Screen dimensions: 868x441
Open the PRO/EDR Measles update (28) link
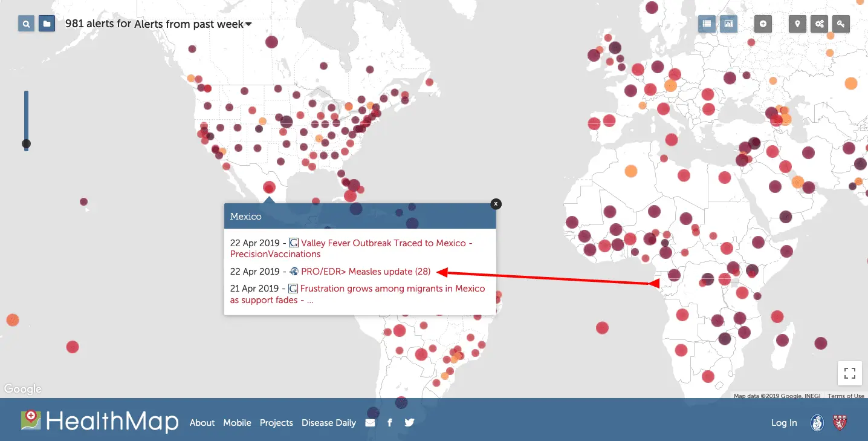[x=366, y=272]
